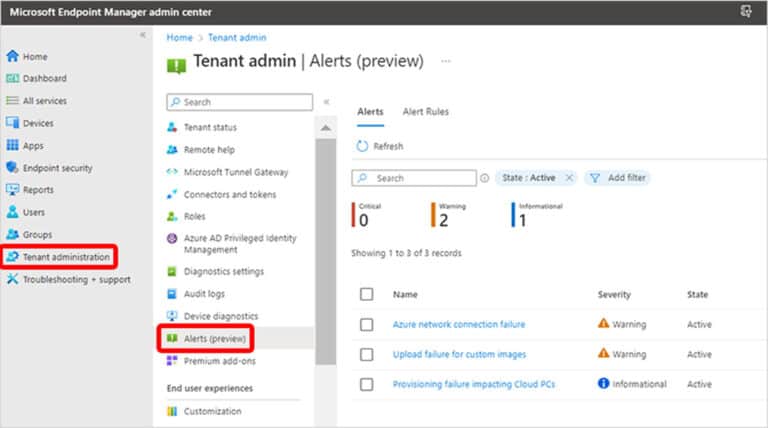Select Azure AD Privileged Identity Management icon

click(172, 238)
